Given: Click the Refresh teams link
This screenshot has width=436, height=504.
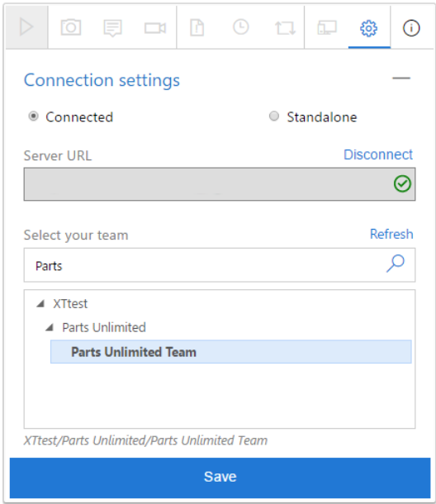Looking at the screenshot, I should click(x=391, y=234).
